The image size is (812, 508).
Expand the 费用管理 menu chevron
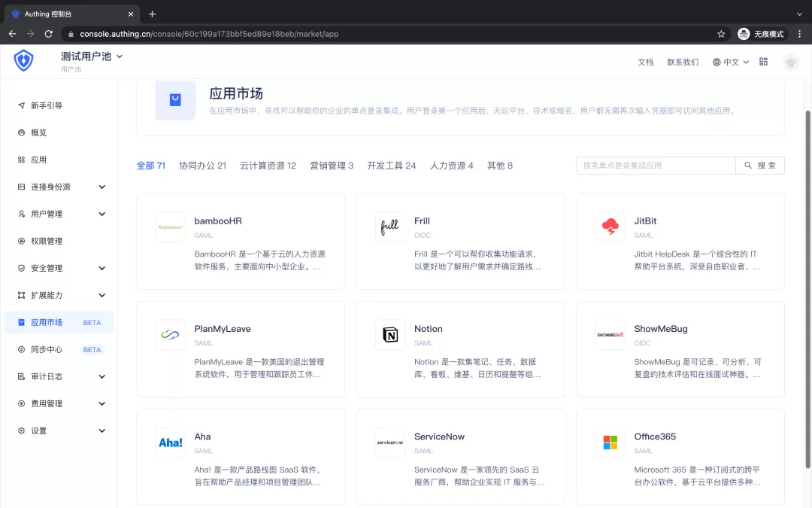tap(102, 403)
